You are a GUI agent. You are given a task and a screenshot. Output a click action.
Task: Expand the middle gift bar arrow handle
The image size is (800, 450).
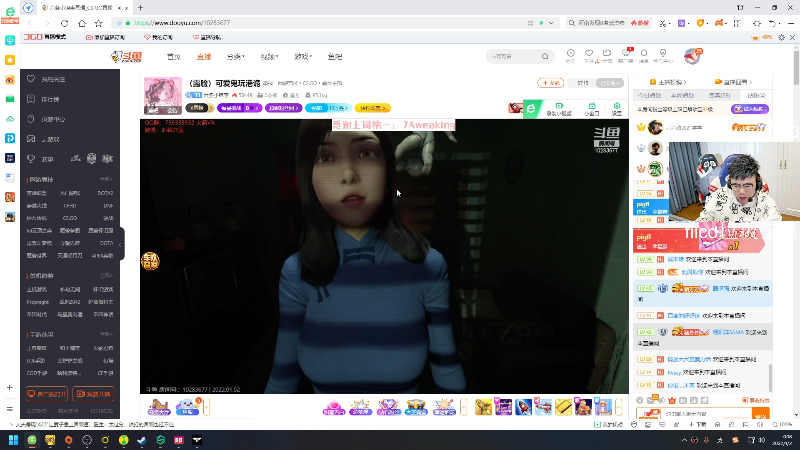click(x=463, y=407)
